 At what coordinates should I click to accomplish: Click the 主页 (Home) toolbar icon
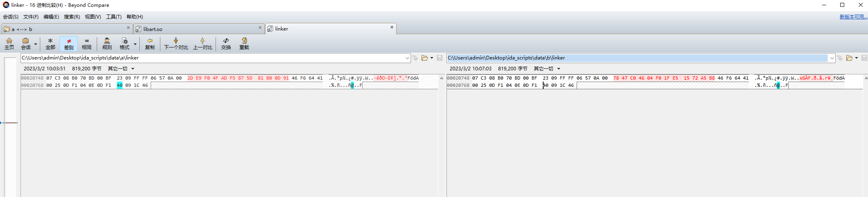point(9,43)
